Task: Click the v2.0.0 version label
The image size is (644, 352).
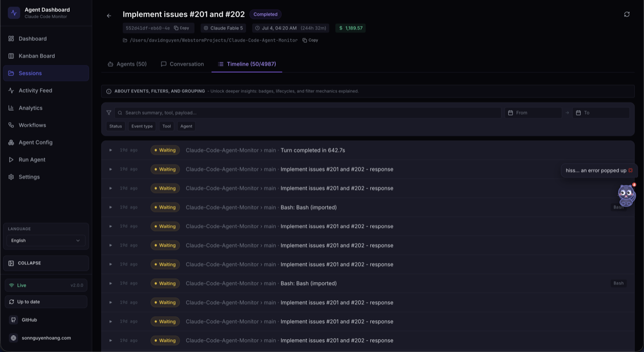Action: point(77,285)
